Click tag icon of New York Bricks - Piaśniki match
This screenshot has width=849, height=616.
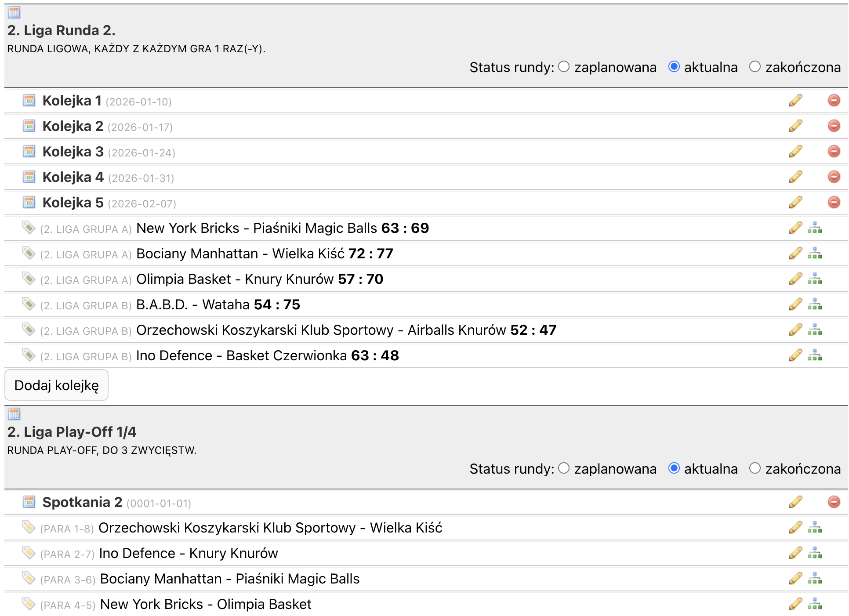[29, 228]
